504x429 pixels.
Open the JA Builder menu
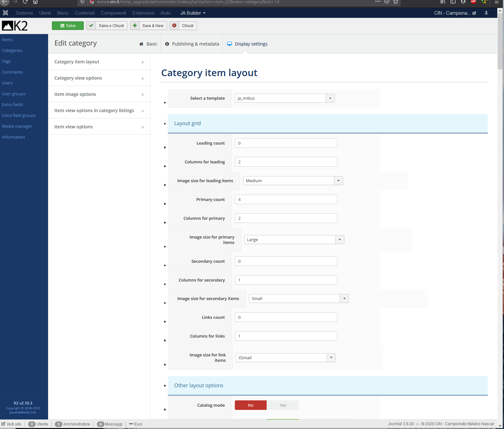[x=192, y=13]
